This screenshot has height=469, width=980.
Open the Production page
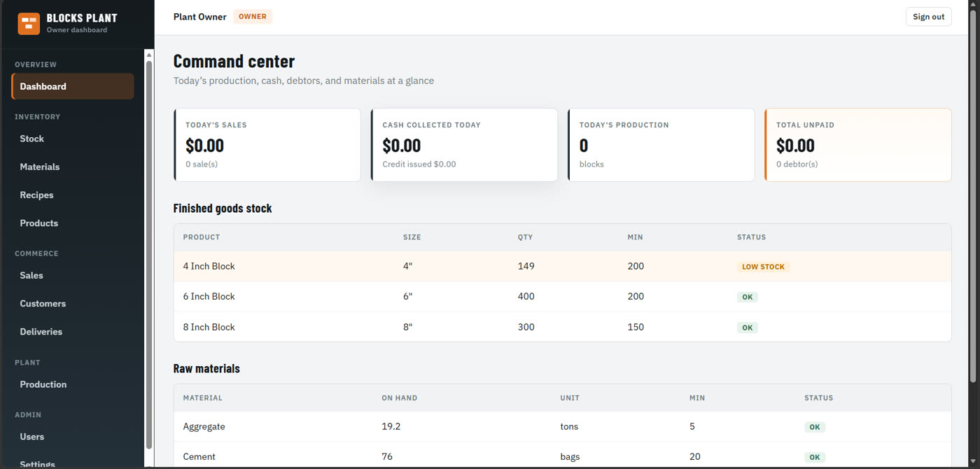[x=73, y=384]
